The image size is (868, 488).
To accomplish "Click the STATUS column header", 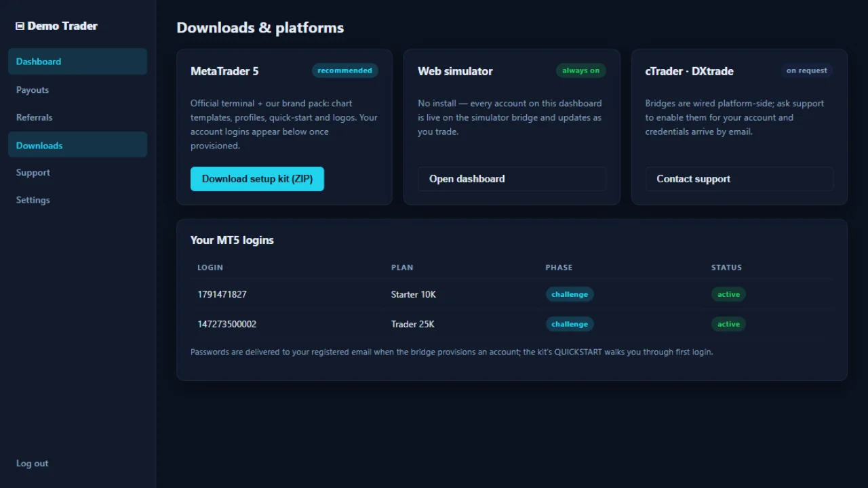I will point(726,268).
